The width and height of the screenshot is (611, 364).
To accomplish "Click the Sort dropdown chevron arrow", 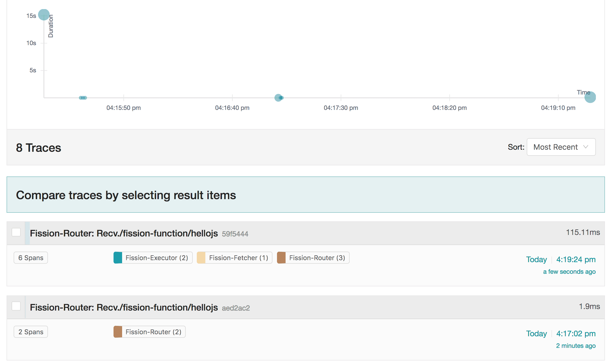I will pyautogui.click(x=586, y=147).
